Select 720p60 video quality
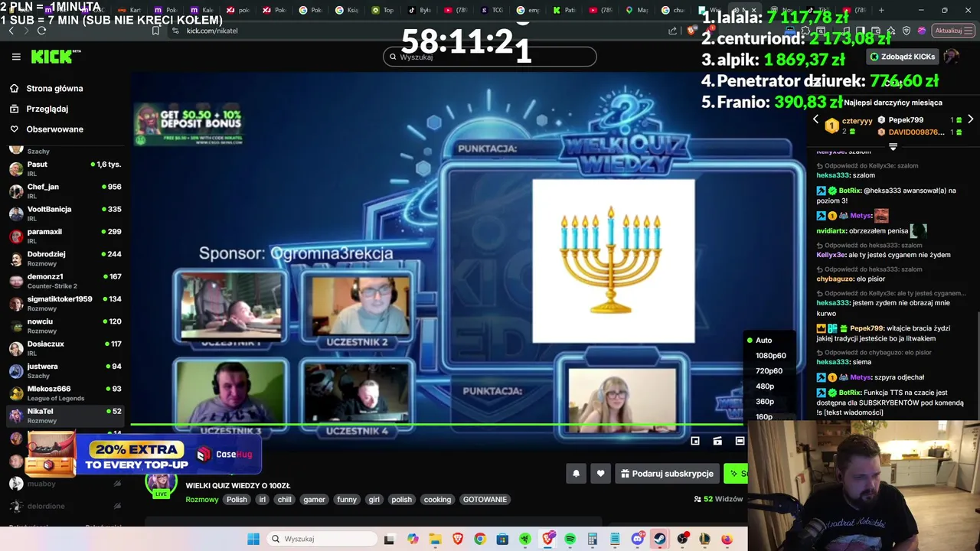The image size is (980, 551). point(769,370)
